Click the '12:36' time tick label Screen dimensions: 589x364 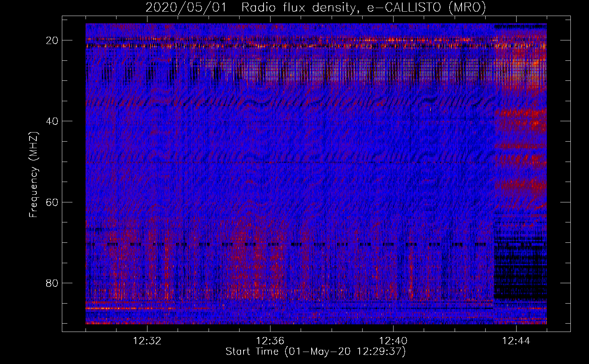pos(270,341)
